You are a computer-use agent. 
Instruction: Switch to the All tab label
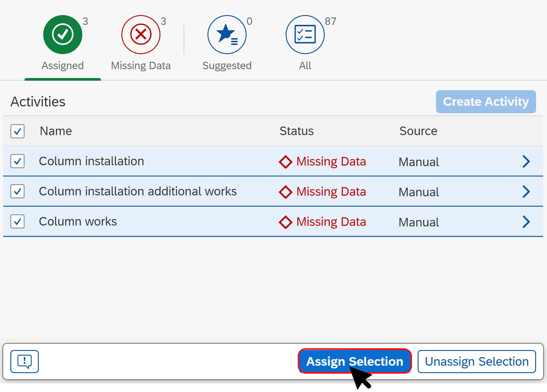305,66
